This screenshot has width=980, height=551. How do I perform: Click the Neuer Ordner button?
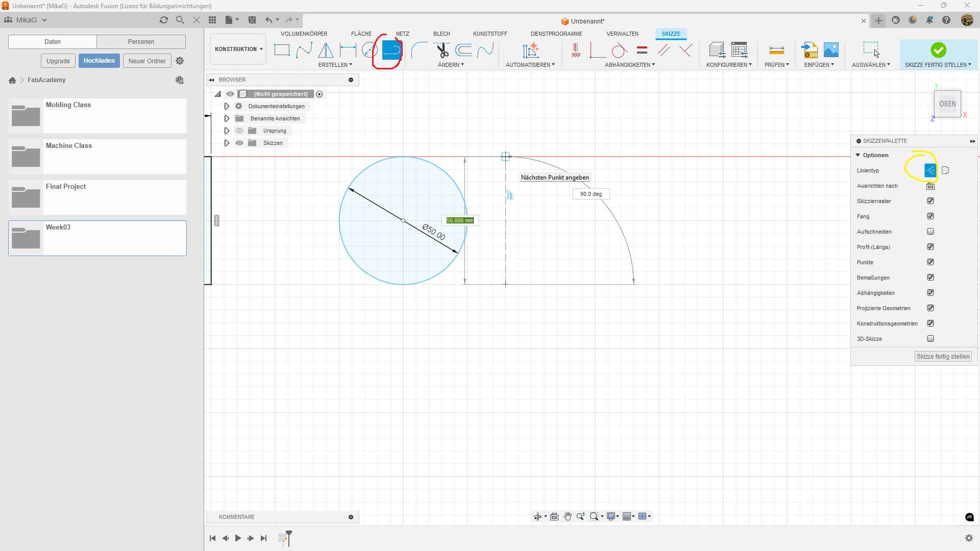(147, 61)
